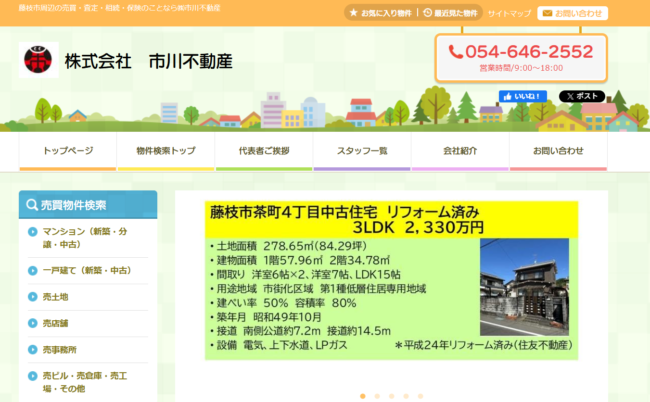Select the third carousel dot
Viewport: 650px width, 402px height.
[391, 396]
